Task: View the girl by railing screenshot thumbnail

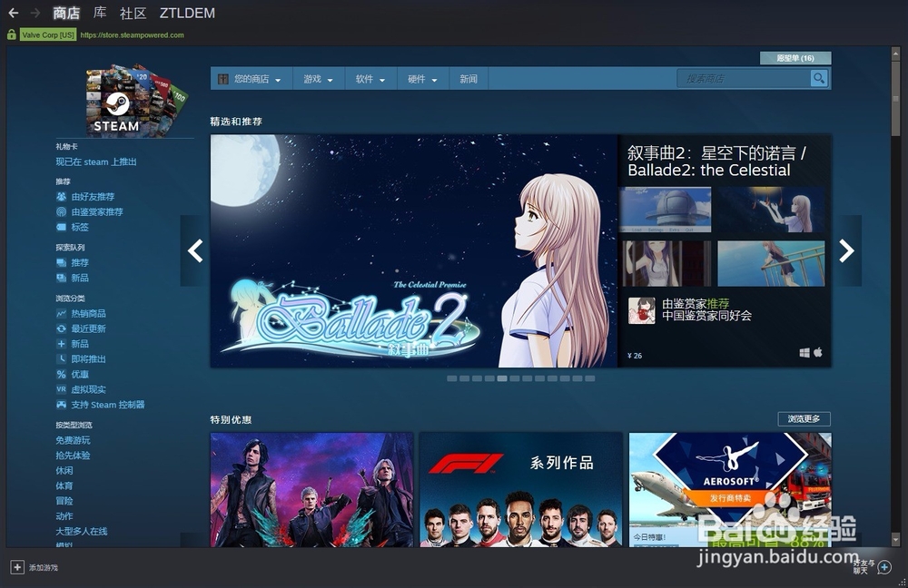Action: click(x=771, y=263)
